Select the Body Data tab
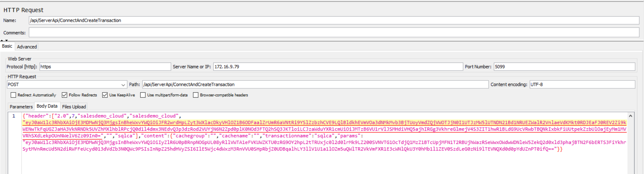 47,106
